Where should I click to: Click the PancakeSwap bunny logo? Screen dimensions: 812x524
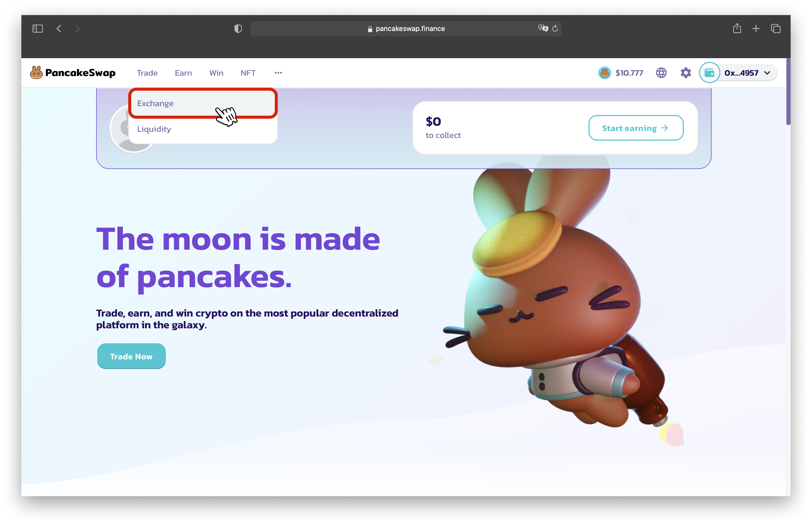click(x=36, y=72)
